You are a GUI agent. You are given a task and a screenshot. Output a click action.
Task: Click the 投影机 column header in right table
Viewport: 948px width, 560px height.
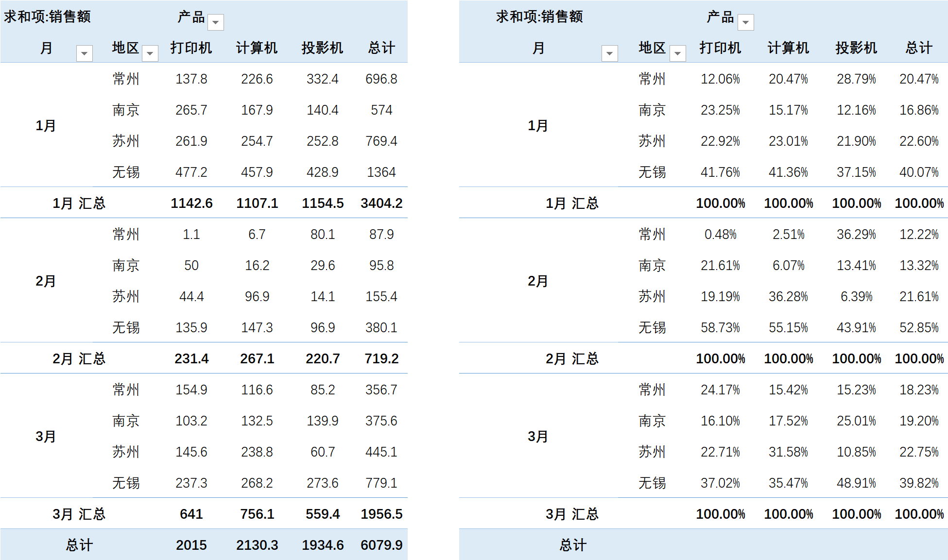pyautogui.click(x=856, y=48)
